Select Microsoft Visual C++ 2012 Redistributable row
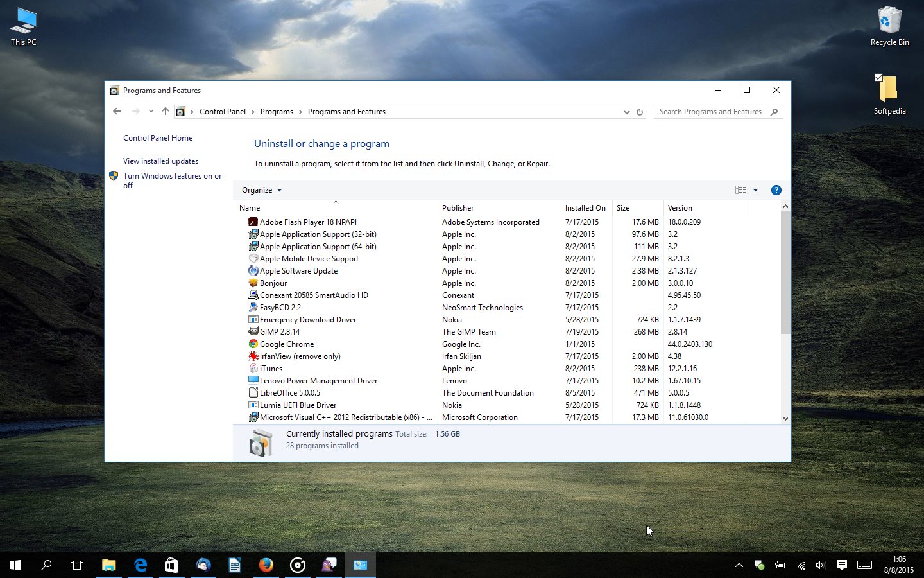 tap(490, 417)
